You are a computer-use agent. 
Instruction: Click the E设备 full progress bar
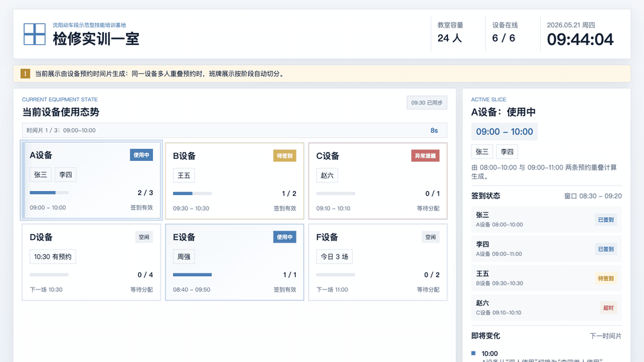[x=193, y=275]
